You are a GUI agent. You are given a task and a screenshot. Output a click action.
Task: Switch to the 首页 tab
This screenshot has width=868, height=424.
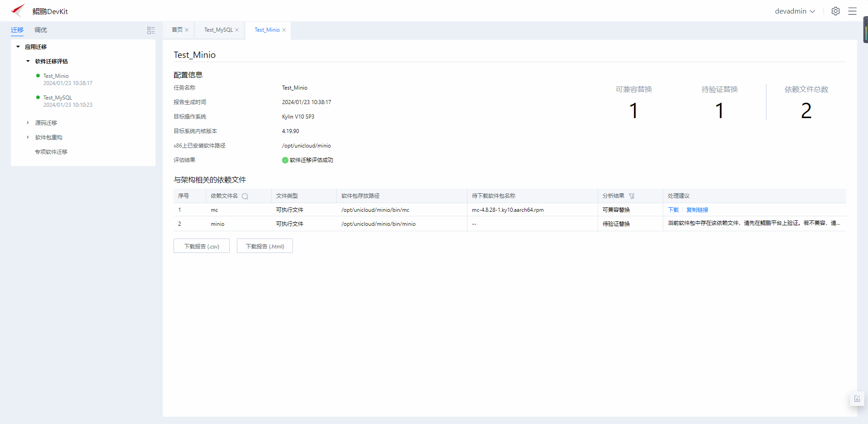[x=177, y=30]
